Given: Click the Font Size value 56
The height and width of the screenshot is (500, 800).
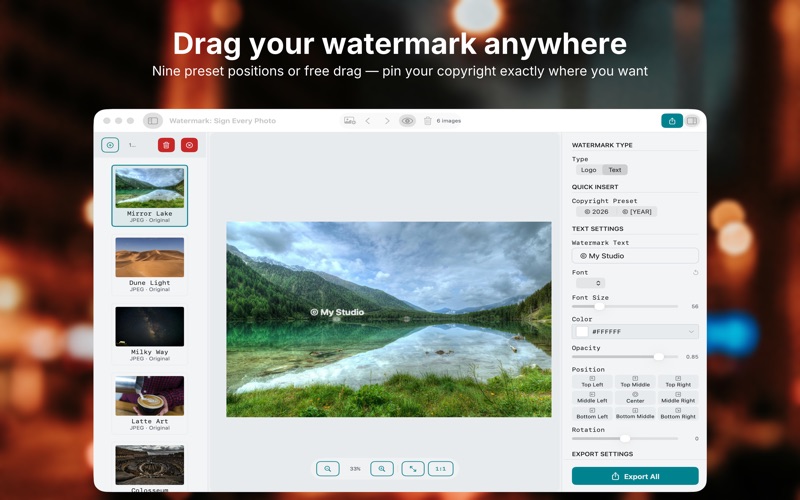Looking at the screenshot, I should tap(694, 306).
